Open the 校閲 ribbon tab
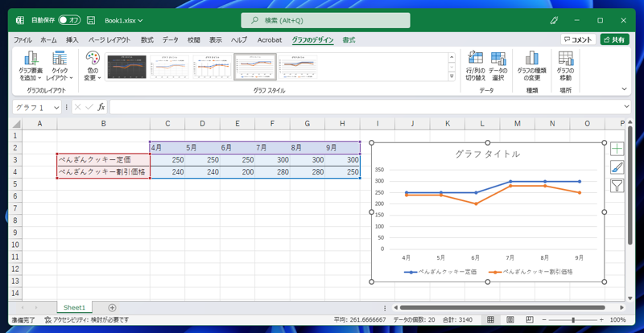The width and height of the screenshot is (644, 333). (x=194, y=40)
